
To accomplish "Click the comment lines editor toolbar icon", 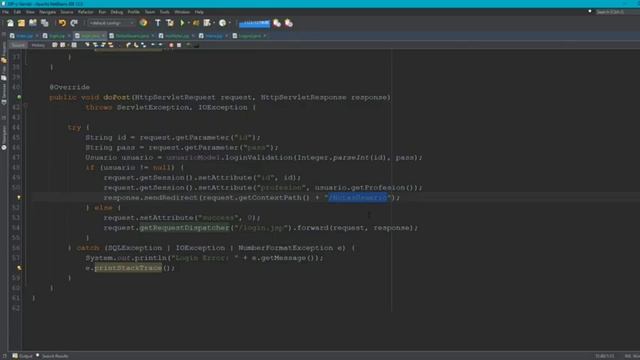I will coord(188,45).
